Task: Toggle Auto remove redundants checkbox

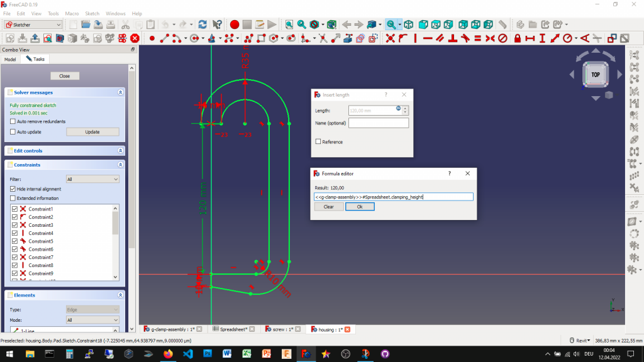Action: coord(13,121)
